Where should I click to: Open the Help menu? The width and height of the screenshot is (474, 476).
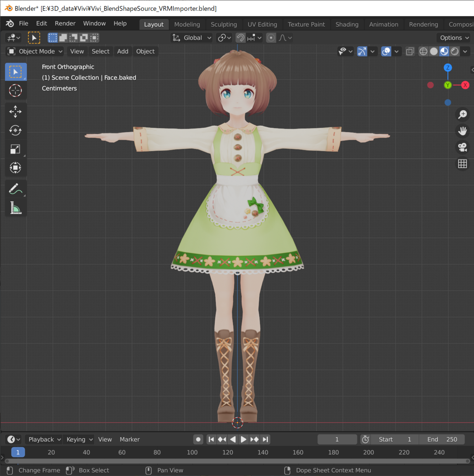tap(120, 23)
